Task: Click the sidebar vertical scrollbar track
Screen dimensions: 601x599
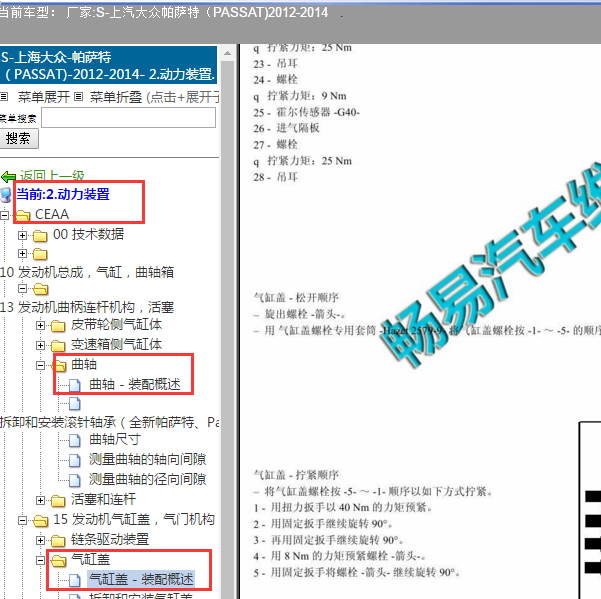Action: [x=227, y=330]
